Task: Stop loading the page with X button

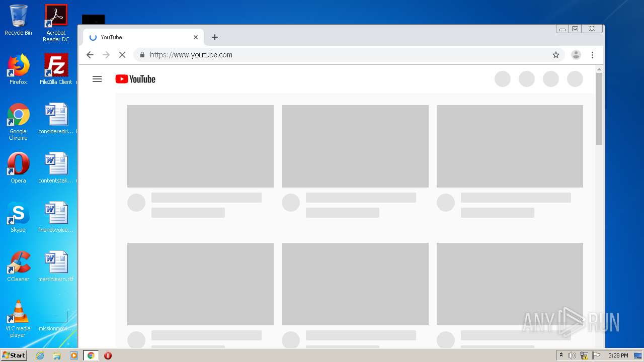Action: tap(122, 55)
